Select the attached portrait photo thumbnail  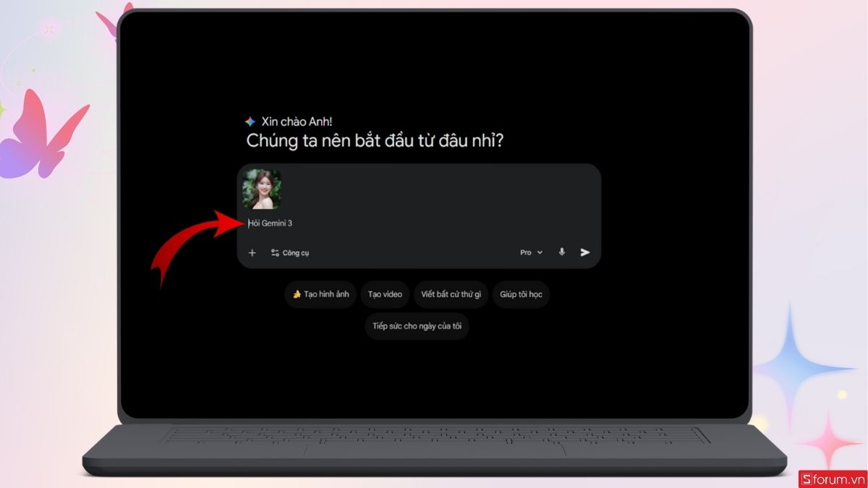261,189
